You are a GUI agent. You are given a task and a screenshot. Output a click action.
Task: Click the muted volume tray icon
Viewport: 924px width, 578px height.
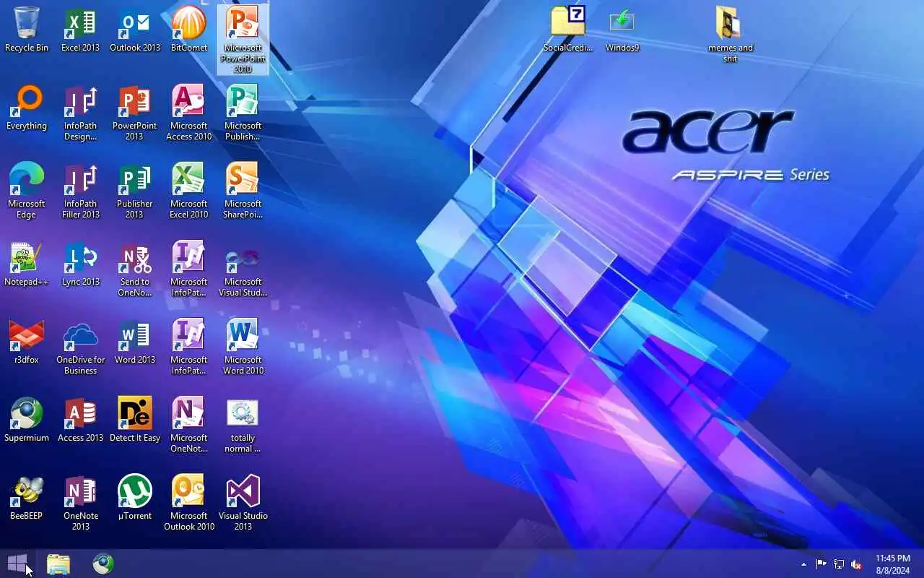click(856, 564)
